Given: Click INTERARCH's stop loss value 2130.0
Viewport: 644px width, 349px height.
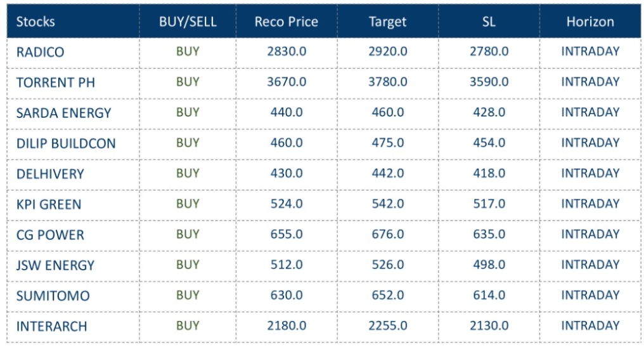Looking at the screenshot, I should (489, 326).
